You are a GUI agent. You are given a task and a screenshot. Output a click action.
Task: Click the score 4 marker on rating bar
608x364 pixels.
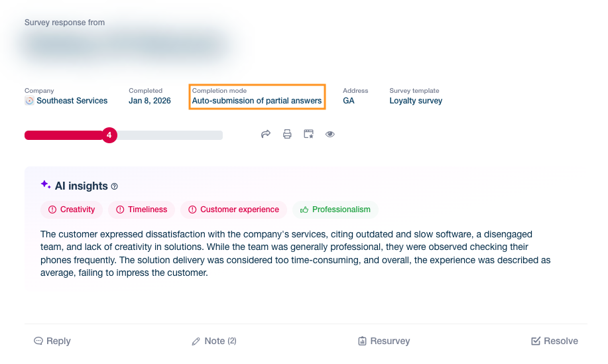pos(109,135)
